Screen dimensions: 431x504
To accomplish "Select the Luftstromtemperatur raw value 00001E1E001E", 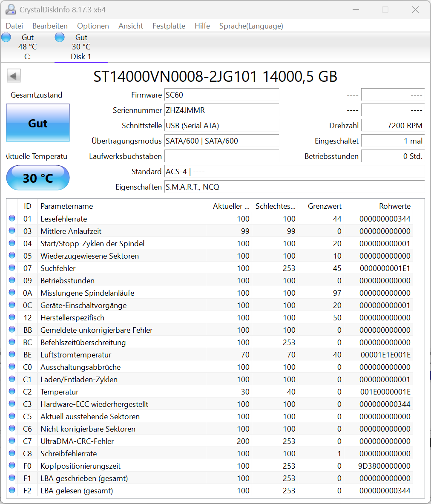I will [386, 355].
